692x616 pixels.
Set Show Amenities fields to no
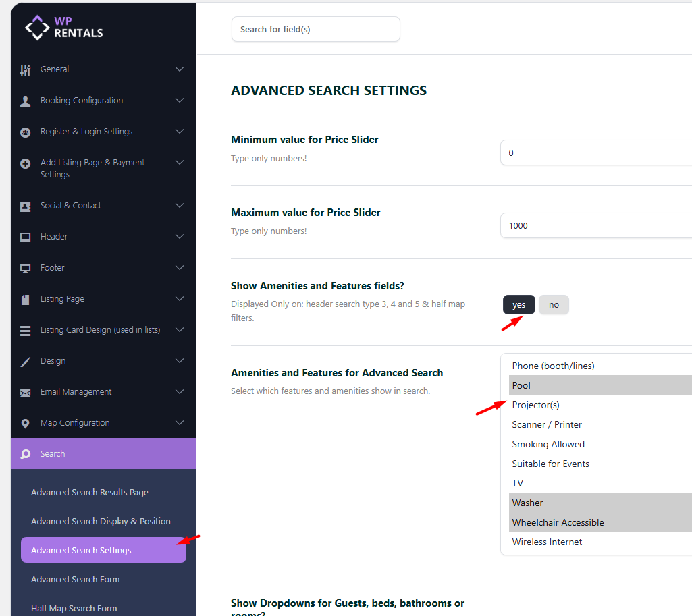click(554, 305)
